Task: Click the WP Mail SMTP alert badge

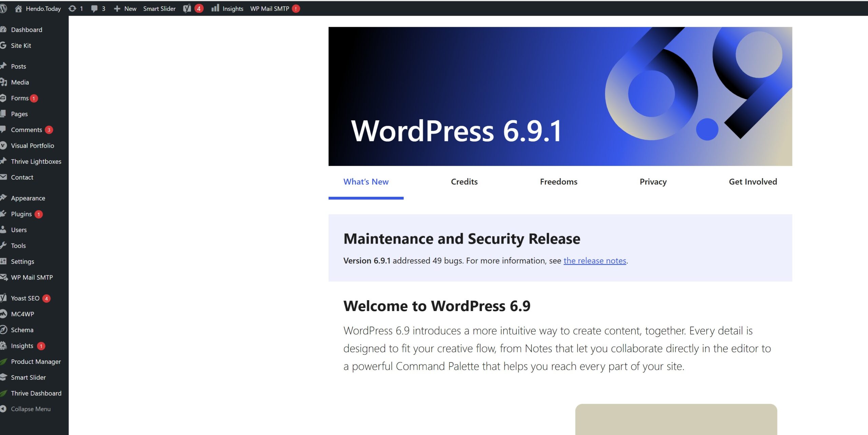Action: tap(296, 8)
